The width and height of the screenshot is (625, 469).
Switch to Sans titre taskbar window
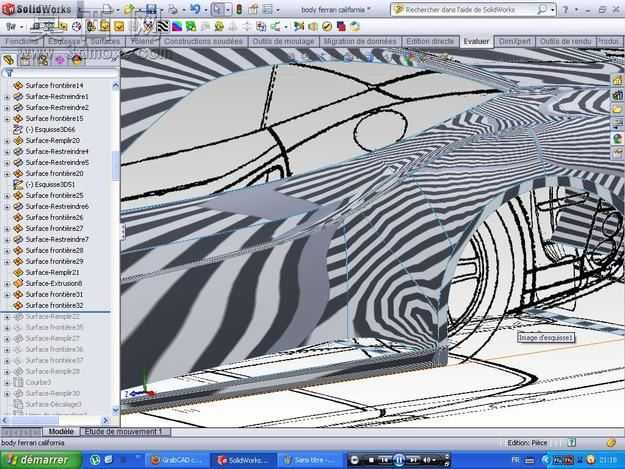tap(309, 461)
